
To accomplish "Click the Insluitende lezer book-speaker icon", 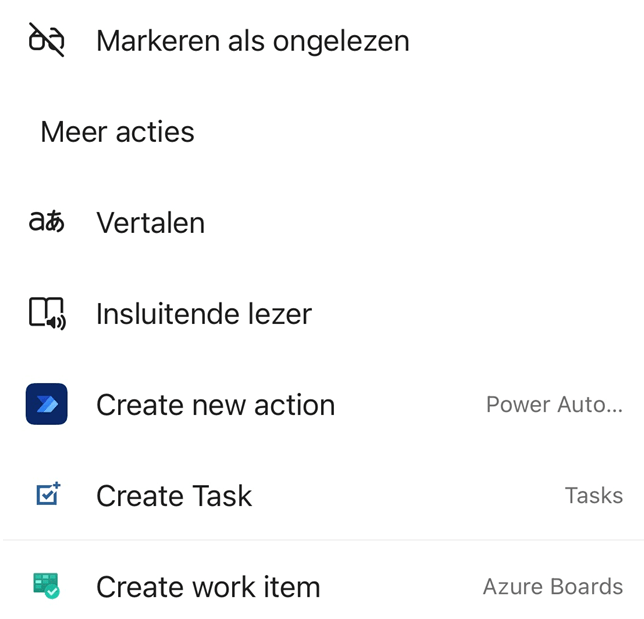I will [46, 313].
